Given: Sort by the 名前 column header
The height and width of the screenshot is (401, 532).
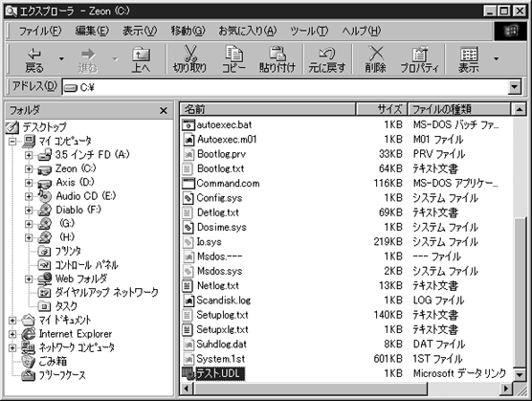Looking at the screenshot, I should pos(268,109).
